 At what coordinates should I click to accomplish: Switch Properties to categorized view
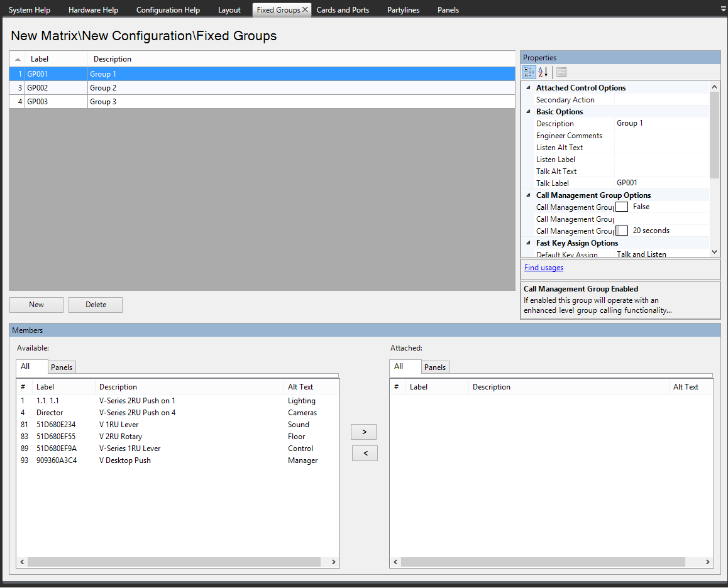click(529, 72)
